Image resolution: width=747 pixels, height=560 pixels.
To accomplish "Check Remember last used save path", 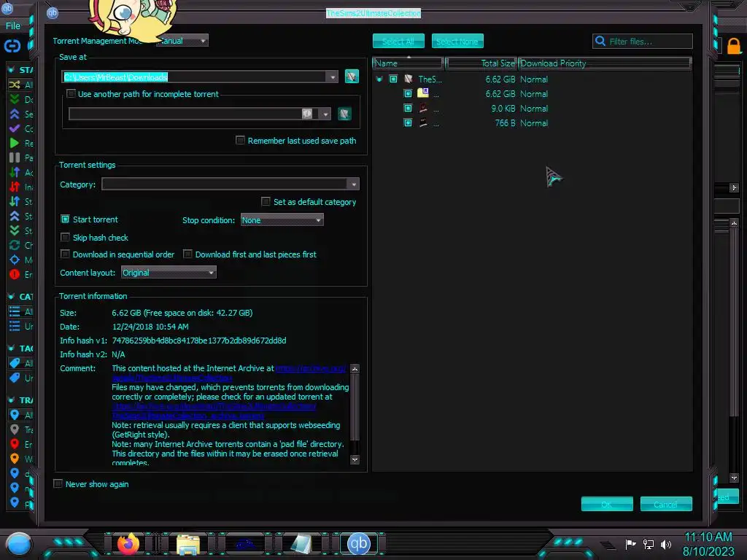I will click(240, 141).
